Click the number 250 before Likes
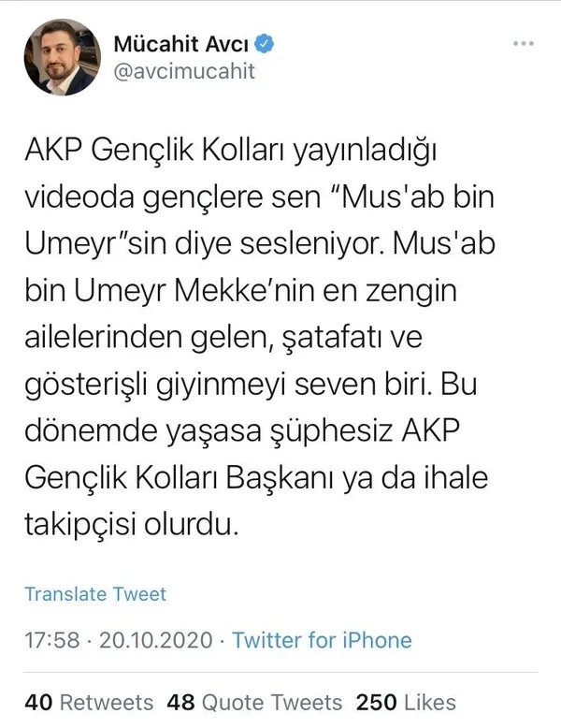Image resolution: width=561 pixels, height=728 pixels. 377,701
